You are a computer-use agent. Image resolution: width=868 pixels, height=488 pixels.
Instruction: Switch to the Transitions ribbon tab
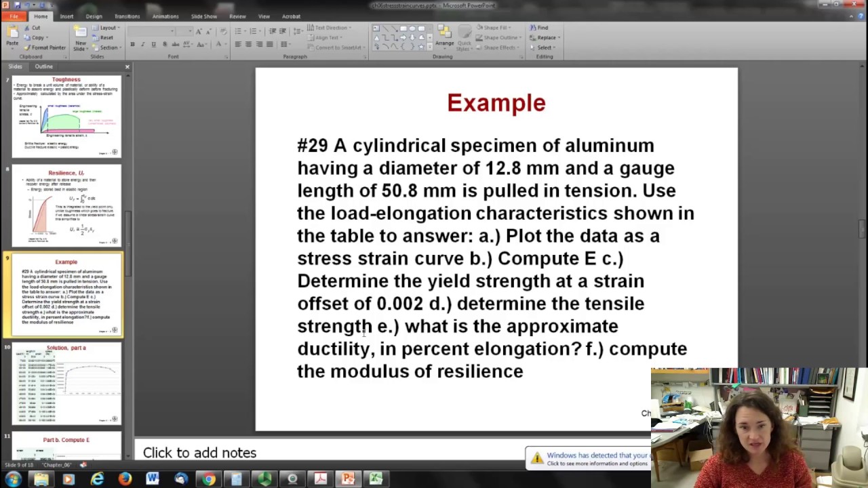pyautogui.click(x=127, y=16)
